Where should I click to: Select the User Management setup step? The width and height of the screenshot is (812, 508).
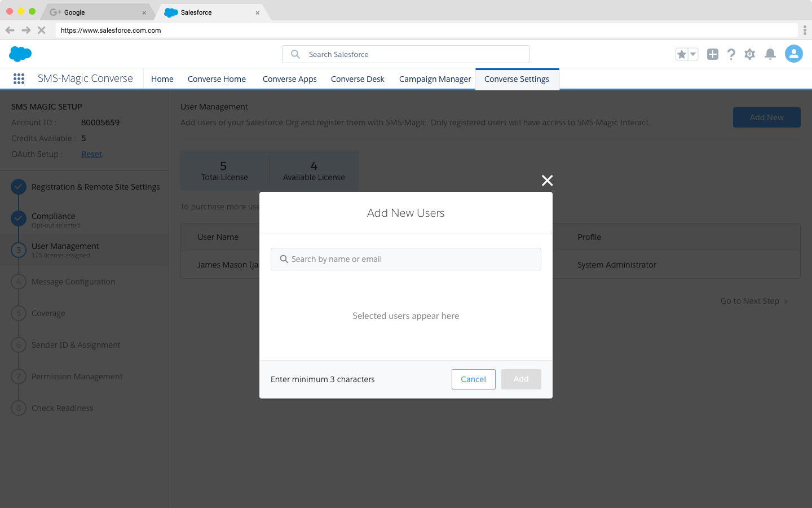(85, 250)
